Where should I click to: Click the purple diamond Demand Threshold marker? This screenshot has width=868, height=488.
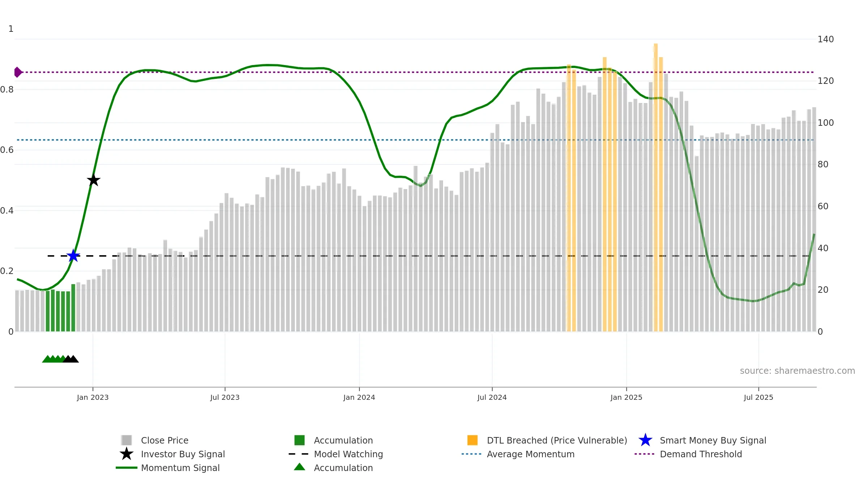(18, 72)
